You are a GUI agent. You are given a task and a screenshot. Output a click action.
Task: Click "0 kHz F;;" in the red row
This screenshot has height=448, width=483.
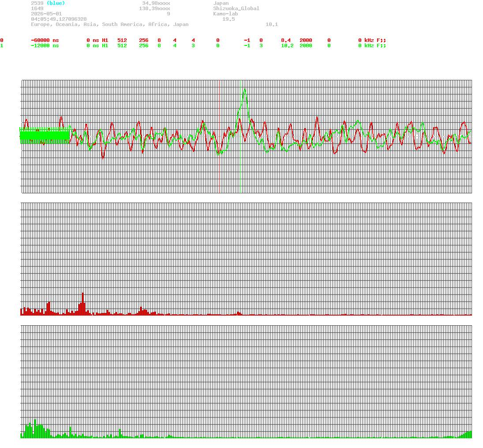tap(372, 41)
